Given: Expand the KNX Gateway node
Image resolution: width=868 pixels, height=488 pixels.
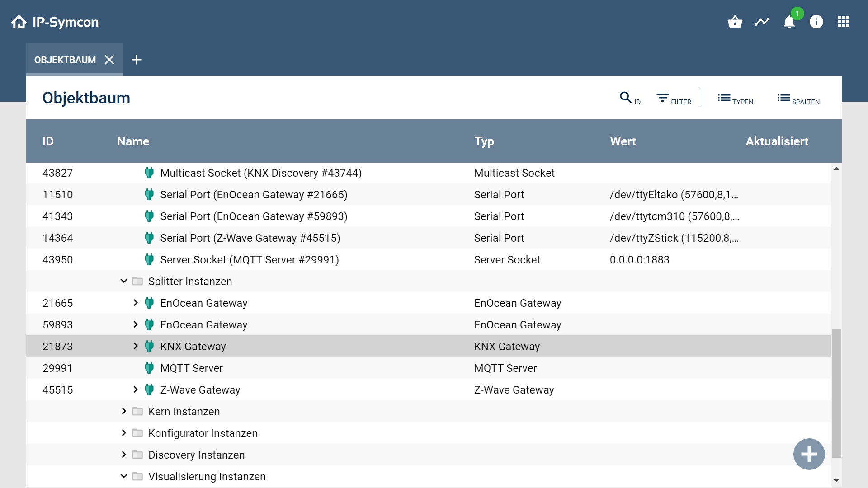Looking at the screenshot, I should coord(136,346).
